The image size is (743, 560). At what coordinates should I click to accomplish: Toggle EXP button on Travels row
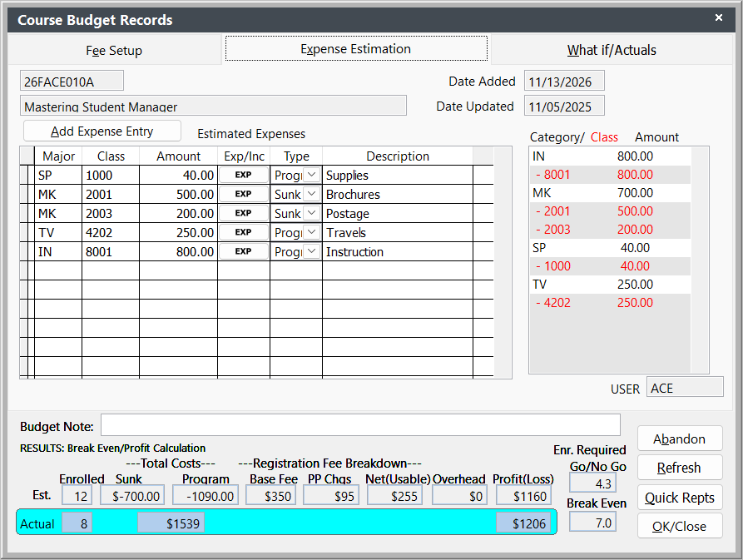244,232
